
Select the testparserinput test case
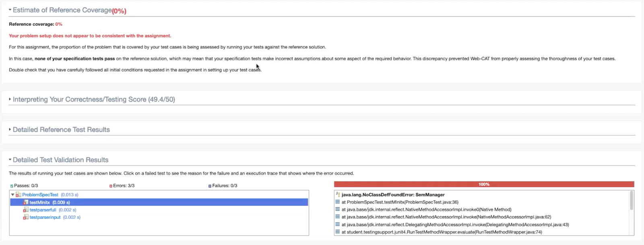click(x=45, y=217)
